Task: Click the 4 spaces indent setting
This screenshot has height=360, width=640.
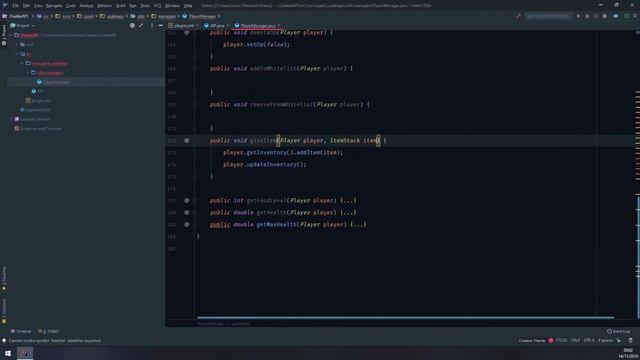Action: 605,340
